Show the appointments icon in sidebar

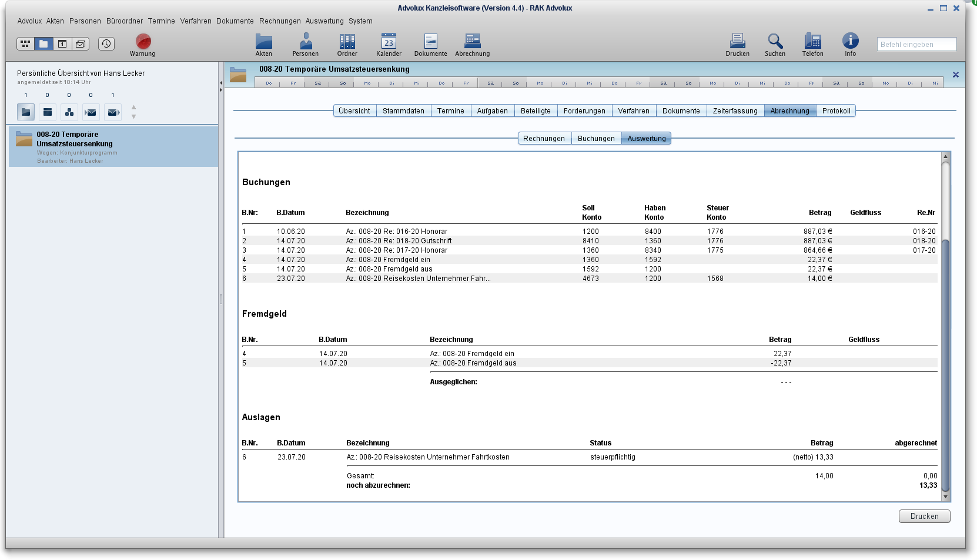point(48,112)
